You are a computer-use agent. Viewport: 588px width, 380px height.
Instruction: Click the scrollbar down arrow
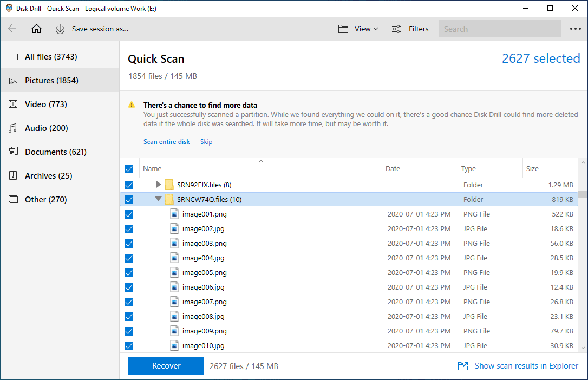tap(583, 348)
